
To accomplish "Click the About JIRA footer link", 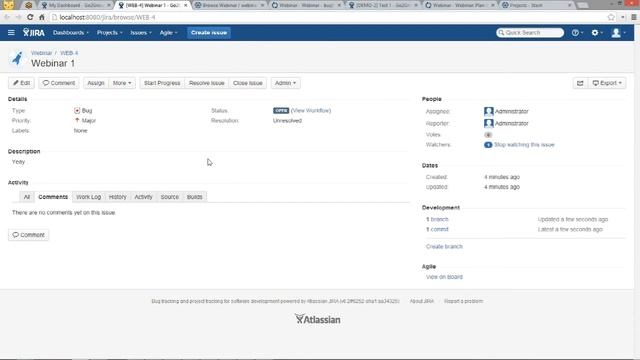I will [421, 301].
